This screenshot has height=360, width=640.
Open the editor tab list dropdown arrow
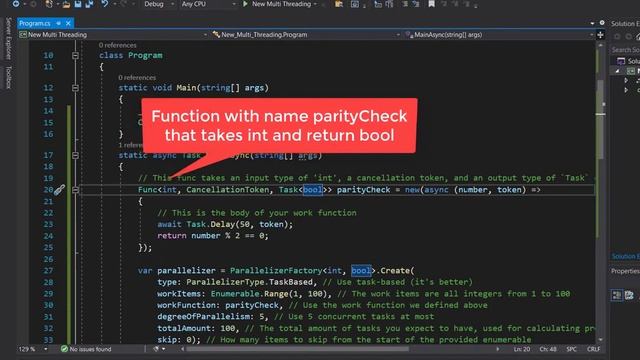pyautogui.click(x=592, y=23)
